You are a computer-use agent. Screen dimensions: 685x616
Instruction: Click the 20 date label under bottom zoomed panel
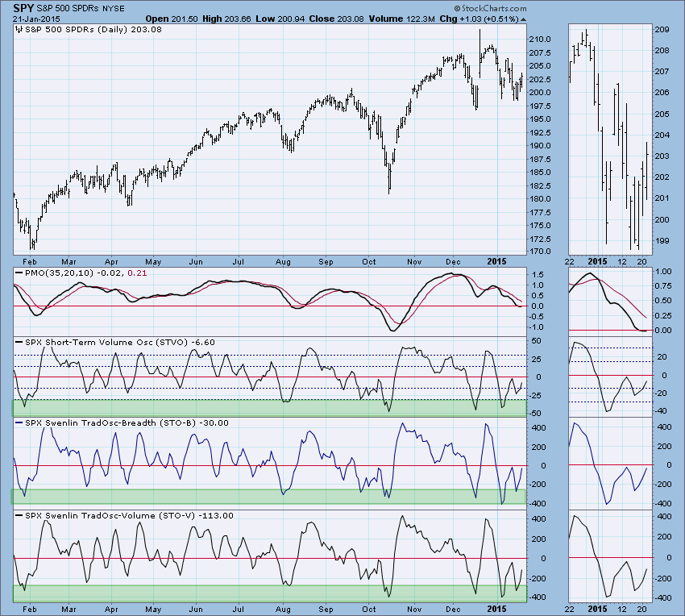(641, 609)
